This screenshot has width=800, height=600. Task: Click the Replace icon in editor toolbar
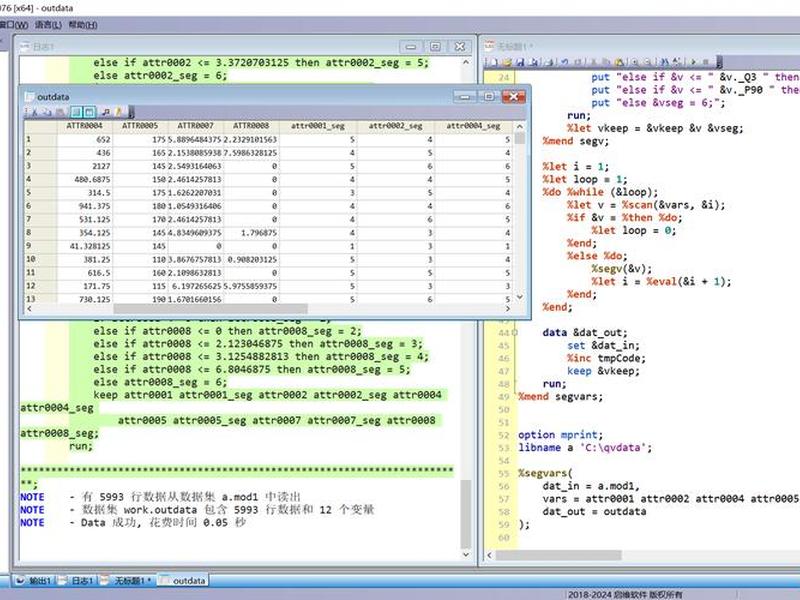[x=647, y=62]
